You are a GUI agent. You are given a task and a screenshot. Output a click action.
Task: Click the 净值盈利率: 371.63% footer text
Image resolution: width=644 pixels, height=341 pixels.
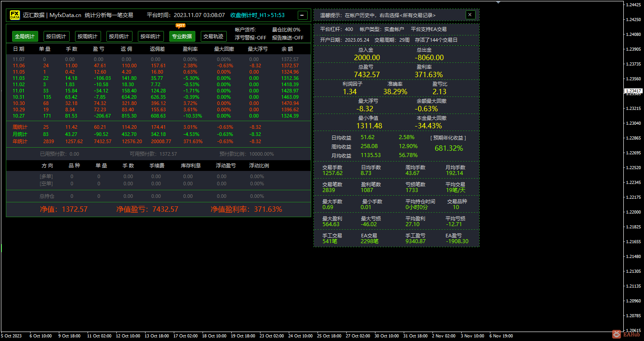(x=247, y=209)
